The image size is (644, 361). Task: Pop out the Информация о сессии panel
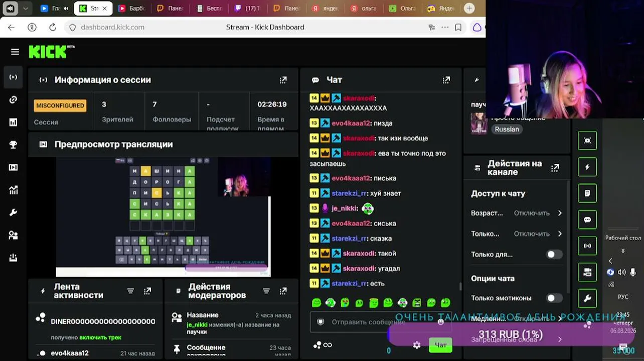click(x=283, y=80)
